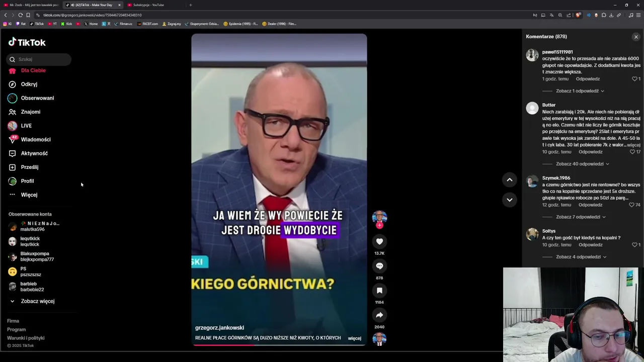Open browser extensions puzzle icon
This screenshot has width=644, height=362.
point(603,15)
